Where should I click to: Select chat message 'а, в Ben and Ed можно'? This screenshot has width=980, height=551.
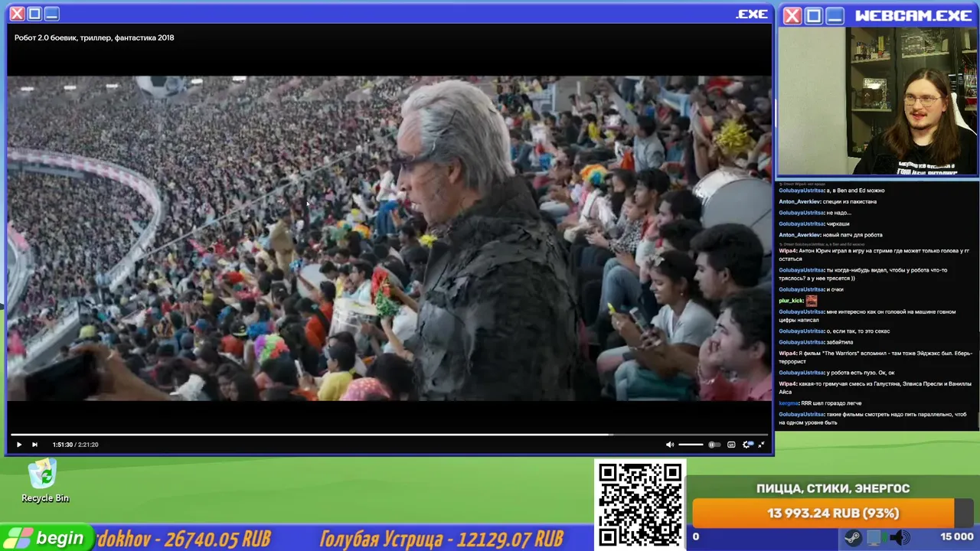pos(855,191)
